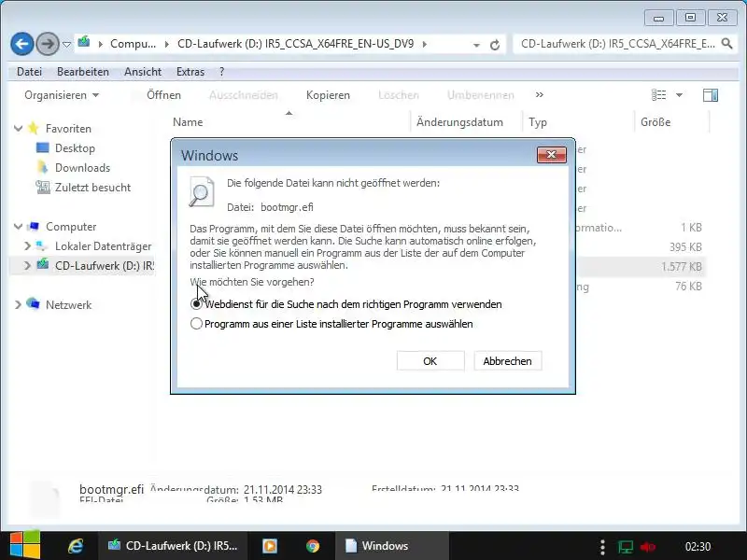Click the drive icon in address bar
The image size is (747, 560).
pos(84,42)
